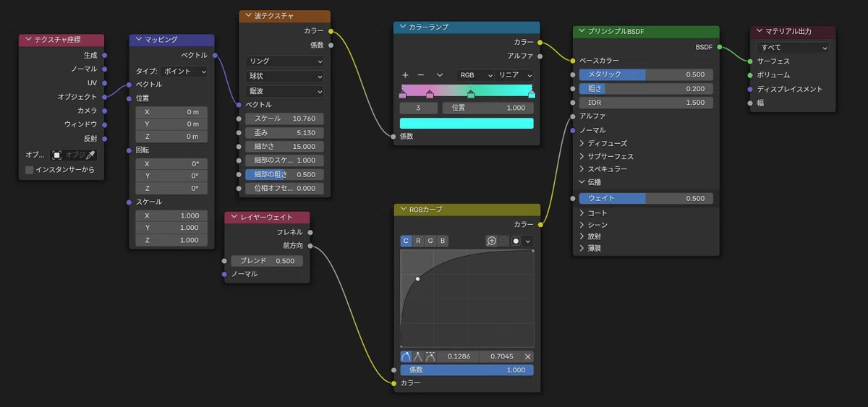Click the object data-block icon in texture coordinate
The height and width of the screenshot is (407, 868).
57,155
